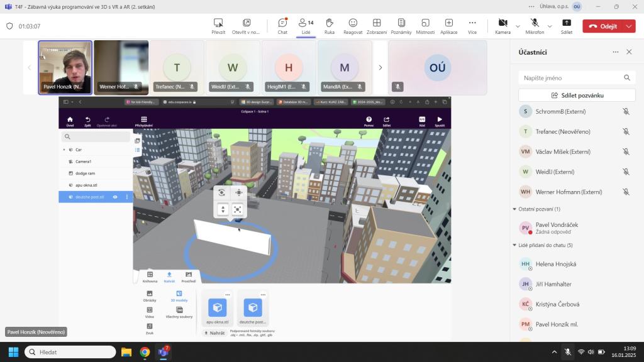Collapse the Lidé přidaní do chatu section
Image resolution: width=644 pixels, height=362 pixels.
pyautogui.click(x=515, y=245)
